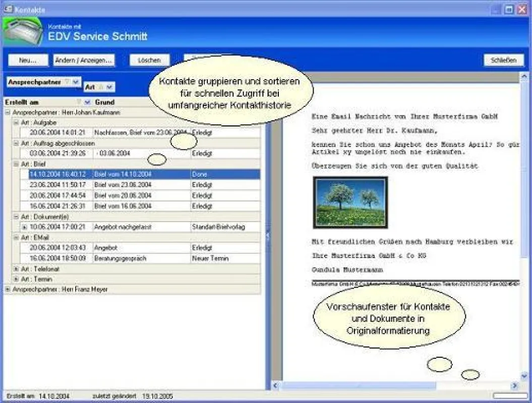Expand the Ansprechpartner Herr Franz Meyer group
The width and height of the screenshot is (532, 403).
pyautogui.click(x=8, y=289)
